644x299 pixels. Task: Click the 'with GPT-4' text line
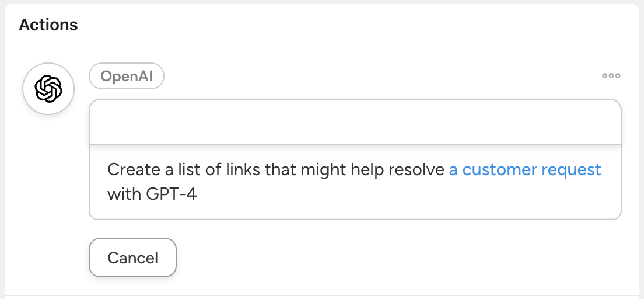tap(152, 194)
